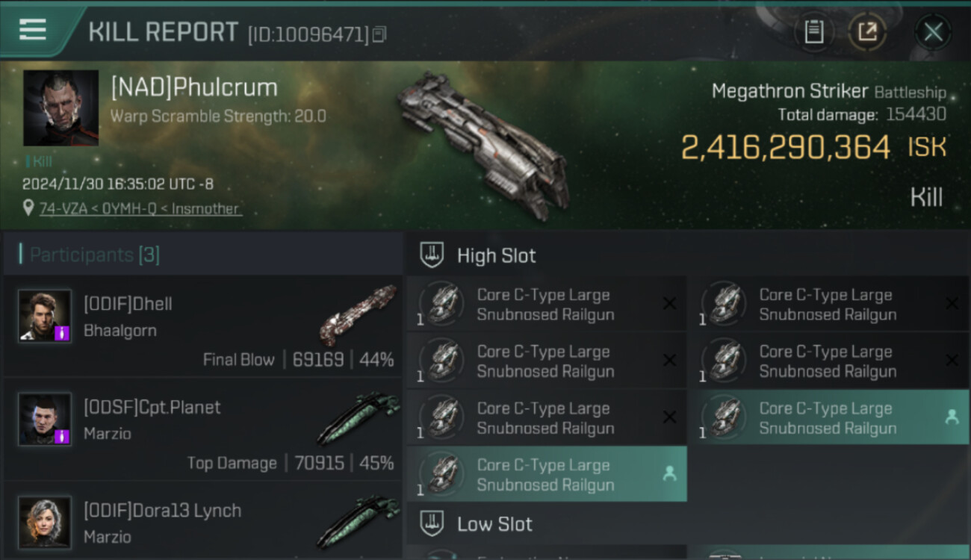Click the X mark on top-right railgun
This screenshot has width=971, height=560.
tap(952, 303)
